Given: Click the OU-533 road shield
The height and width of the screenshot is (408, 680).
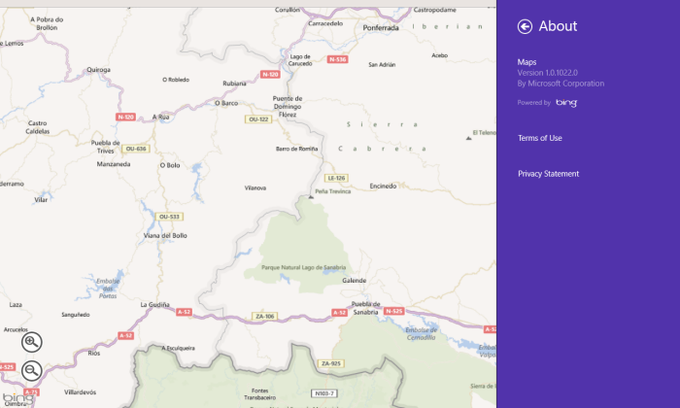Looking at the screenshot, I should click(x=169, y=216).
